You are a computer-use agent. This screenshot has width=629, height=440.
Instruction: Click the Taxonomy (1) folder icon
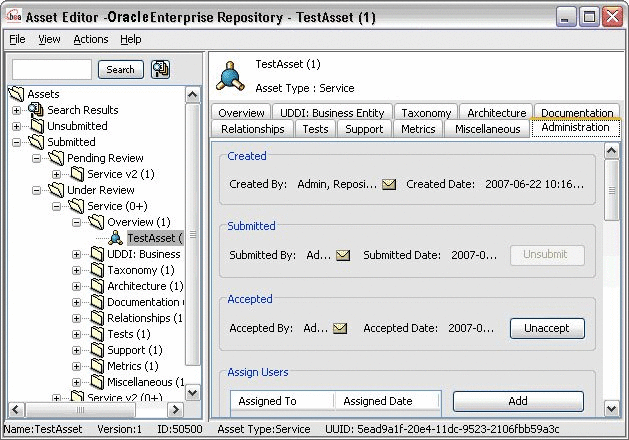[97, 270]
